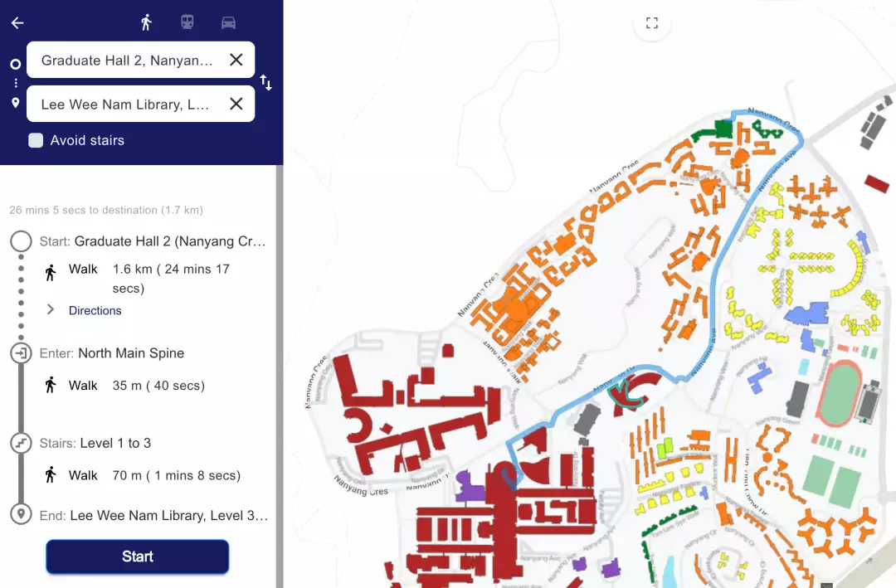The width and height of the screenshot is (896, 588).
Task: Click the Stairs Level 1 to 3 icon
Action: 21,443
